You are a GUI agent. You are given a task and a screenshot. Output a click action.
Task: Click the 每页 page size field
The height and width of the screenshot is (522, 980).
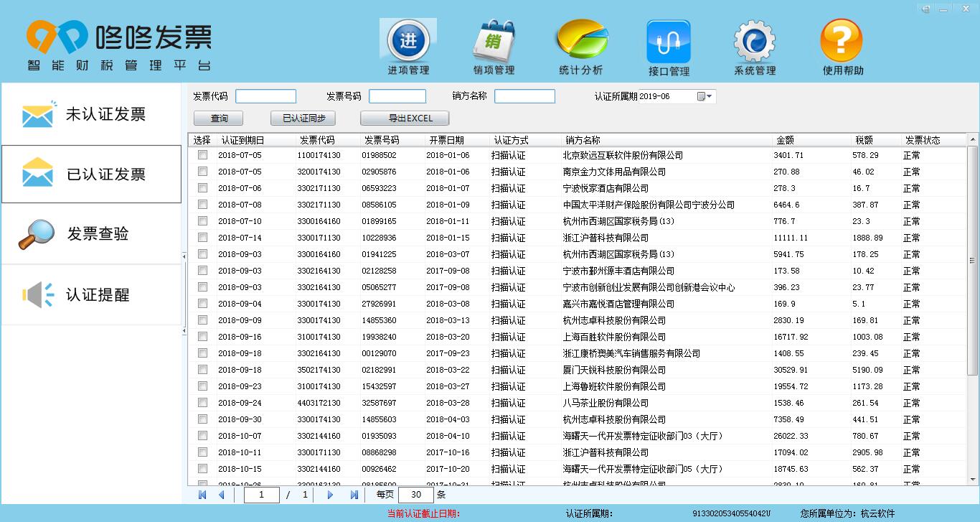pos(416,495)
